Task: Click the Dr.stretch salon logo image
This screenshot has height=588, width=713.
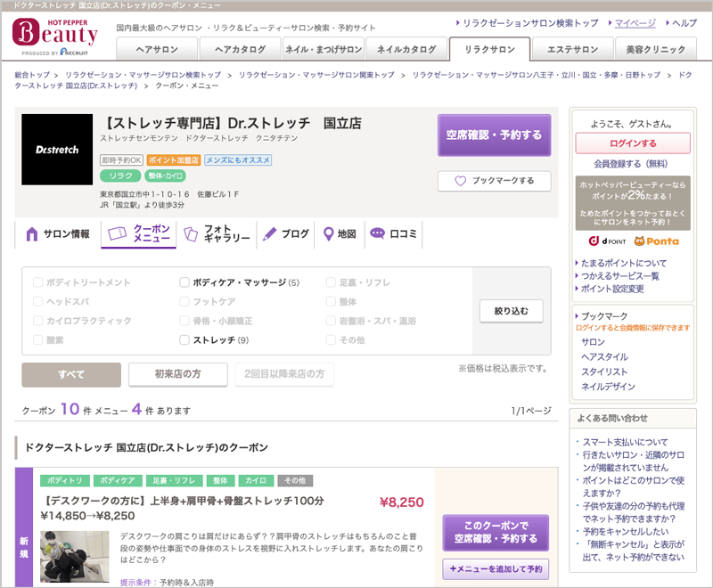Action: coord(57,150)
